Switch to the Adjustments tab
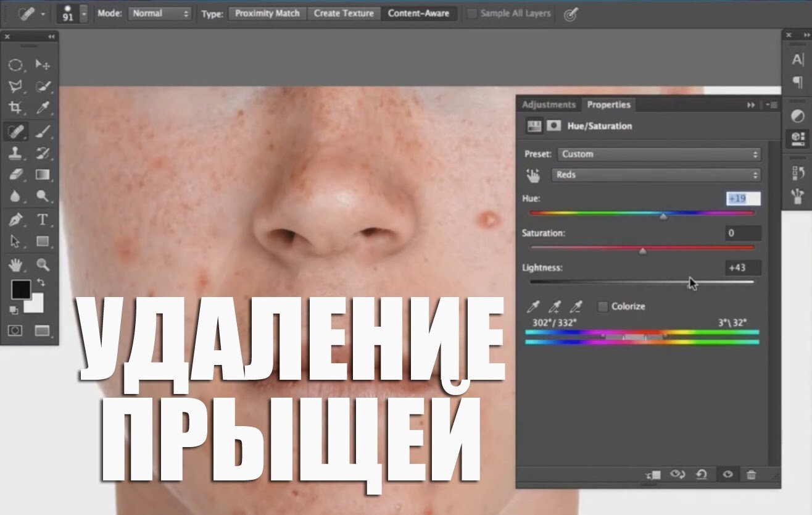This screenshot has width=812, height=515. [x=548, y=104]
